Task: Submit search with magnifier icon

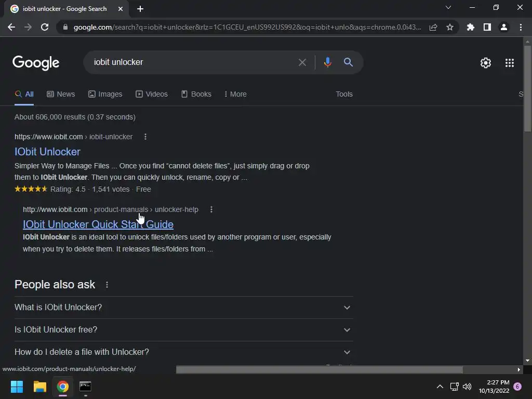Action: [348, 62]
